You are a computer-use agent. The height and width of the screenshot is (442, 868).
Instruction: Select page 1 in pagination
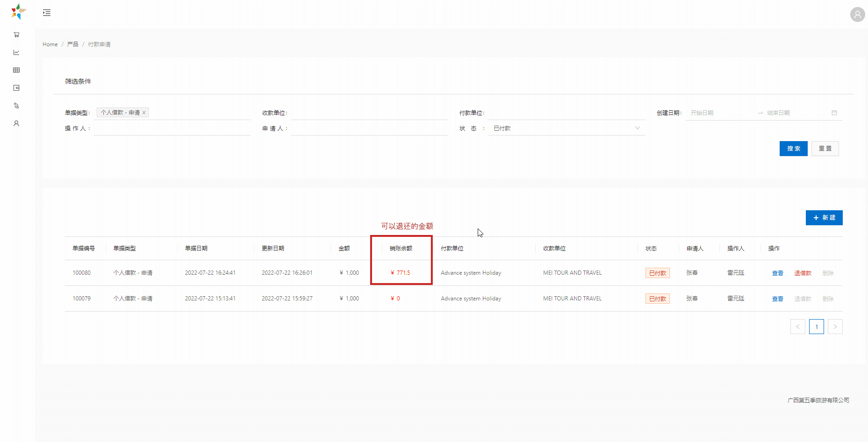pos(816,327)
